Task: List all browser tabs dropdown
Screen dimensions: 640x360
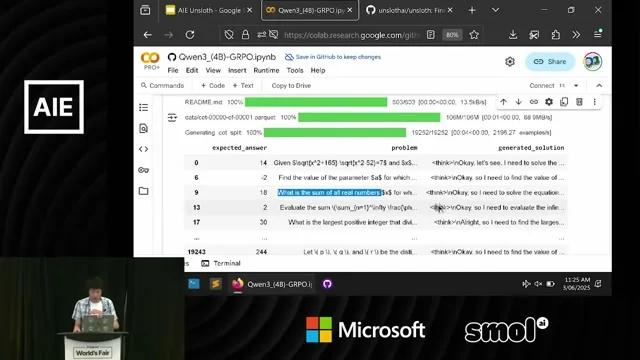Action: (x=496, y=10)
